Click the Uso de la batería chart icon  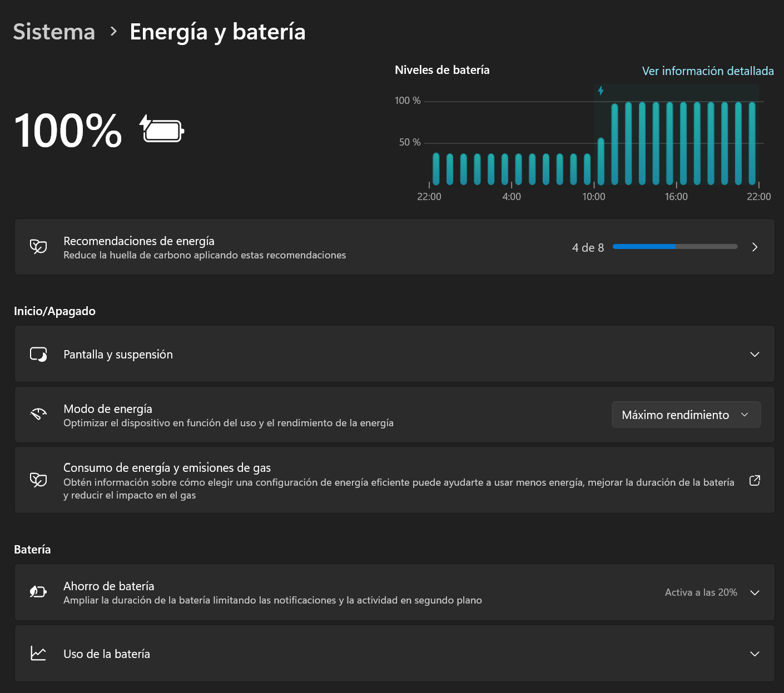(38, 654)
